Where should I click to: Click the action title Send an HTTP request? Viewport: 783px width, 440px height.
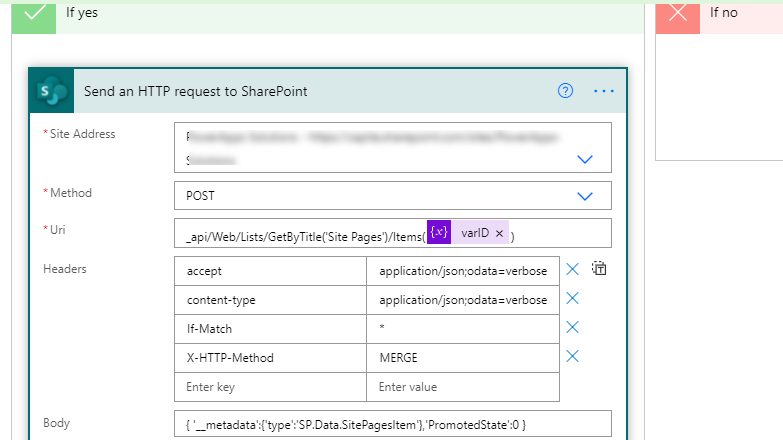(196, 91)
